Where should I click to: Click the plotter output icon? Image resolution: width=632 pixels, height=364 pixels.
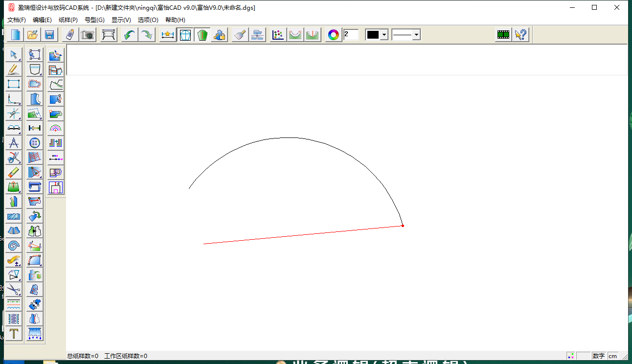[x=109, y=35]
